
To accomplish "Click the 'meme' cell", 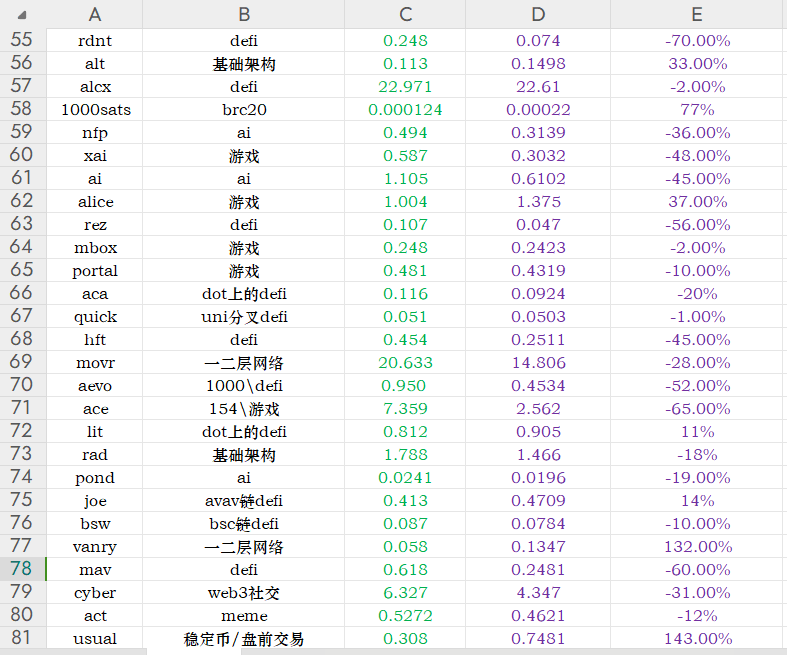I will 243,615.
